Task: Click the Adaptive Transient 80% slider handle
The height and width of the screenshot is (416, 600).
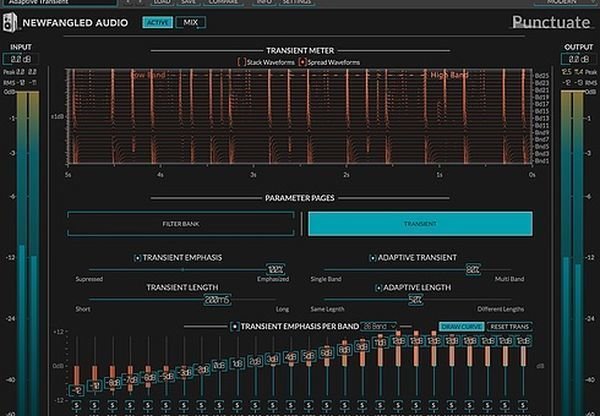Action: point(473,269)
